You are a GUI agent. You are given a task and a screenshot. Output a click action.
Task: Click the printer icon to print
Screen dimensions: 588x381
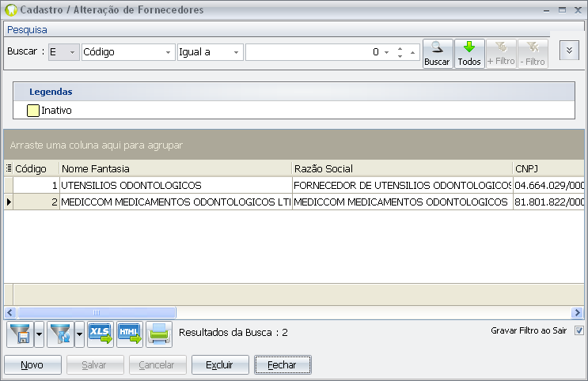click(159, 334)
